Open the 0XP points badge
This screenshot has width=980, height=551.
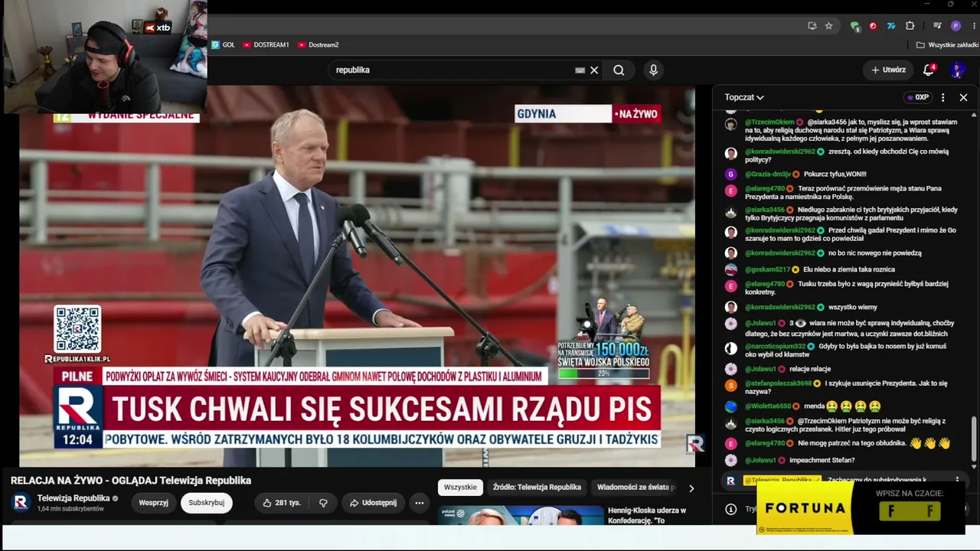point(917,97)
